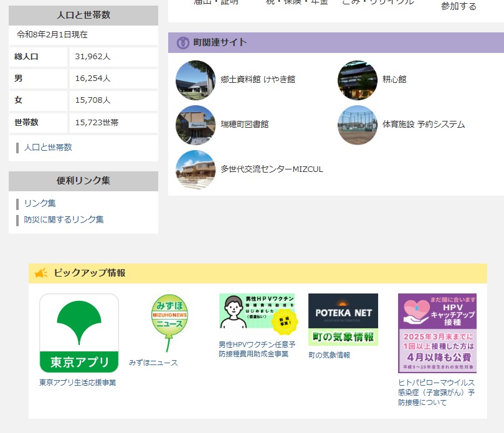Click the 瑞穂町図書館 circular photo
This screenshot has height=433, width=504.
(196, 125)
